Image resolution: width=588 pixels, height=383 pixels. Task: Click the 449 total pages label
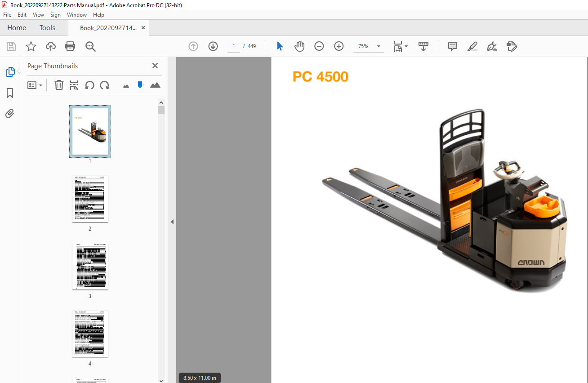pyautogui.click(x=252, y=46)
